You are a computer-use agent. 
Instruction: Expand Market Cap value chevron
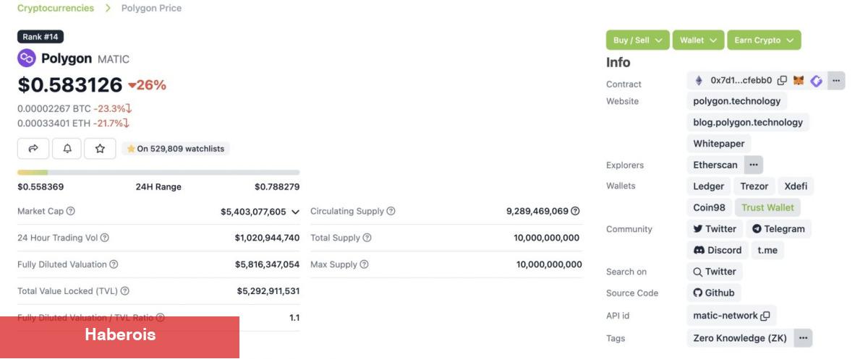pos(295,212)
